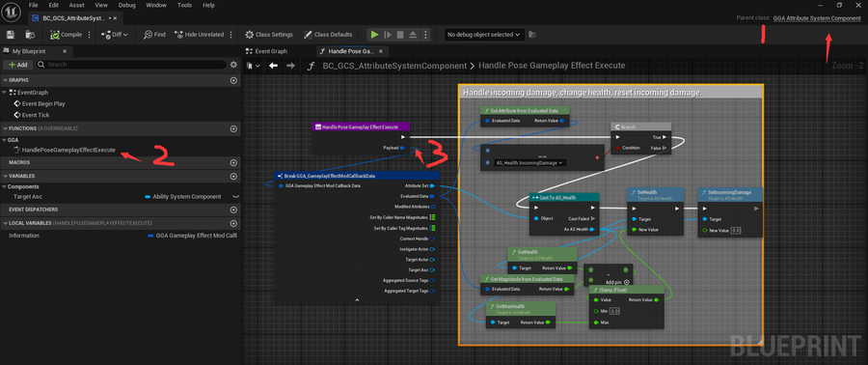The width and height of the screenshot is (868, 365).
Task: Stop the play session
Action: point(400,35)
